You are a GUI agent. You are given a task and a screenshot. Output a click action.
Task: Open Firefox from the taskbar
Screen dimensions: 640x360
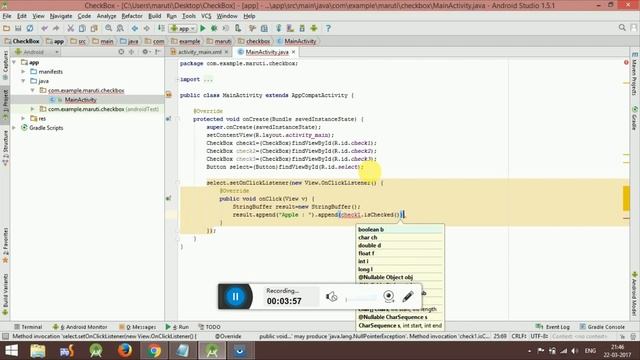[x=125, y=351]
